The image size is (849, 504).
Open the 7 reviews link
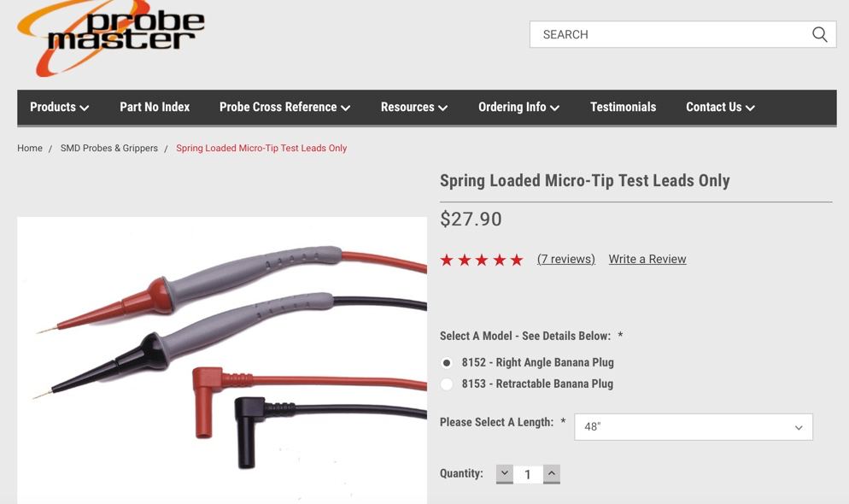(x=565, y=260)
